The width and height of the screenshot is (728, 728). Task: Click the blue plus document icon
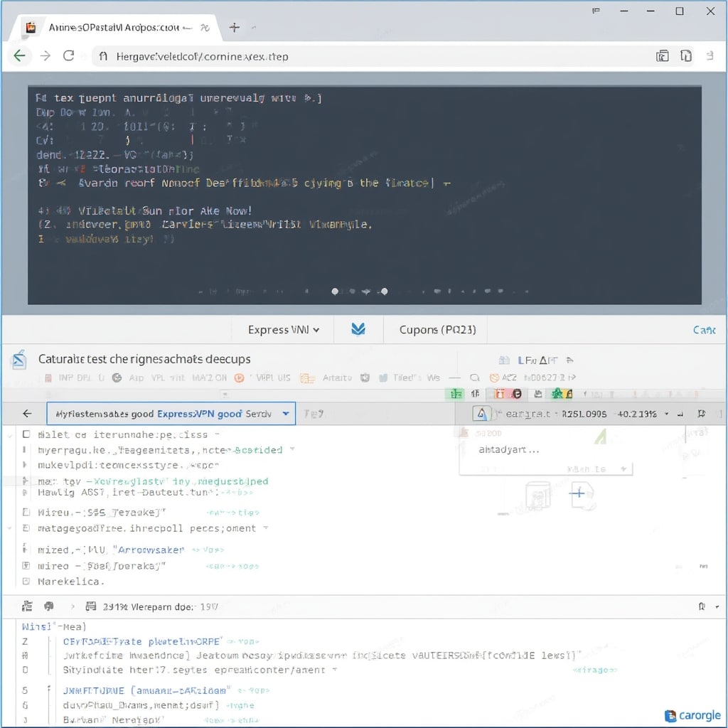coord(579,493)
